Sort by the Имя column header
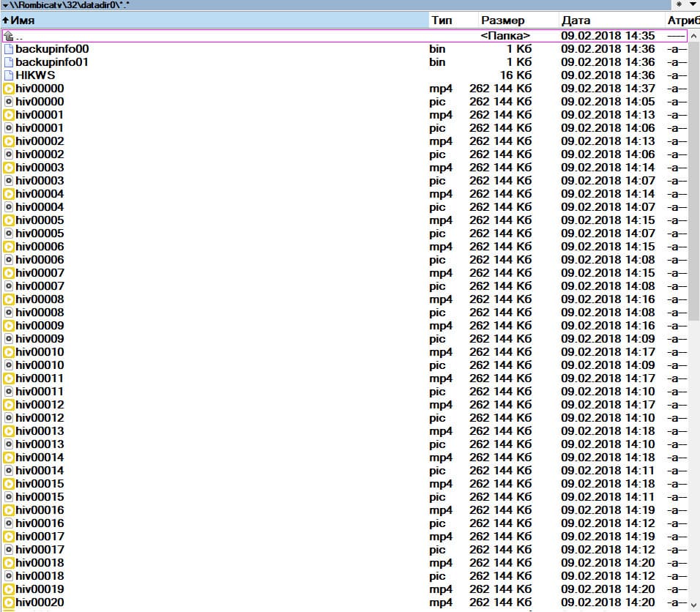The height and width of the screenshot is (612, 700). point(215,20)
